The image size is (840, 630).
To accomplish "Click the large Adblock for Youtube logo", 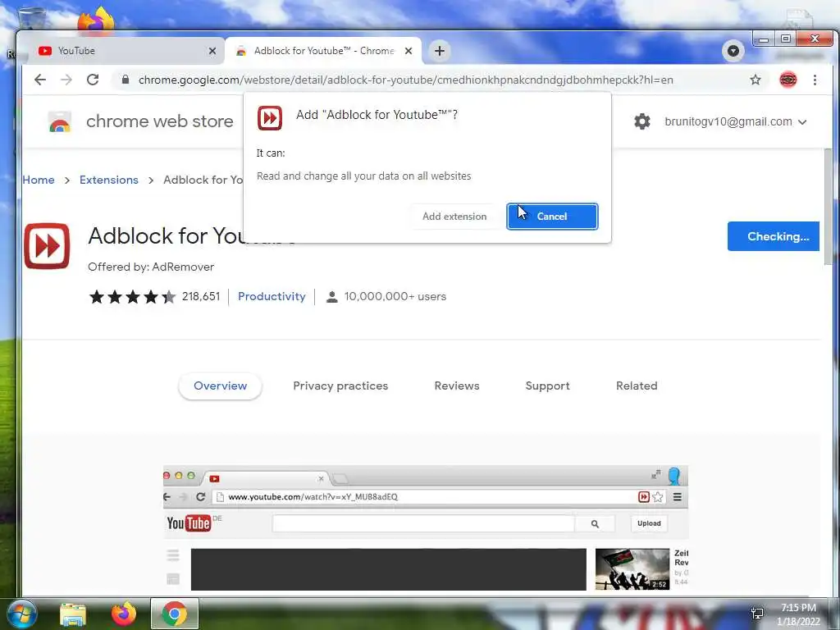I will point(47,246).
